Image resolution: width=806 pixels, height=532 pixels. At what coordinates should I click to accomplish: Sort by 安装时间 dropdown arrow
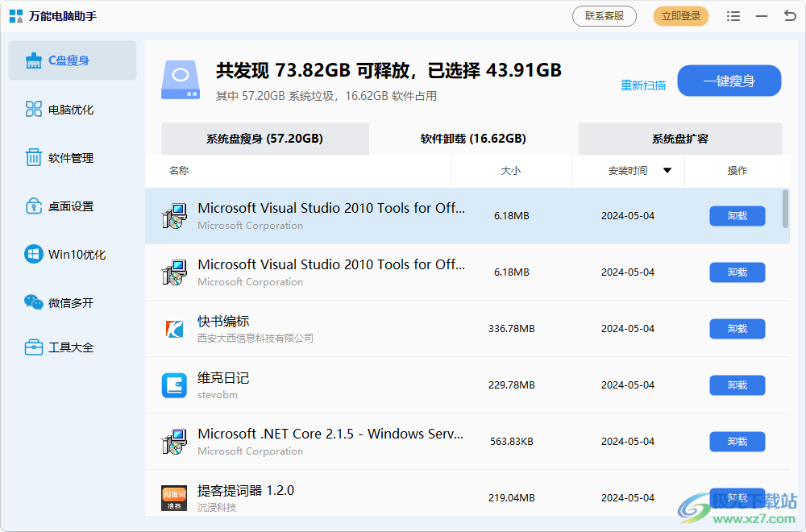pos(667,170)
